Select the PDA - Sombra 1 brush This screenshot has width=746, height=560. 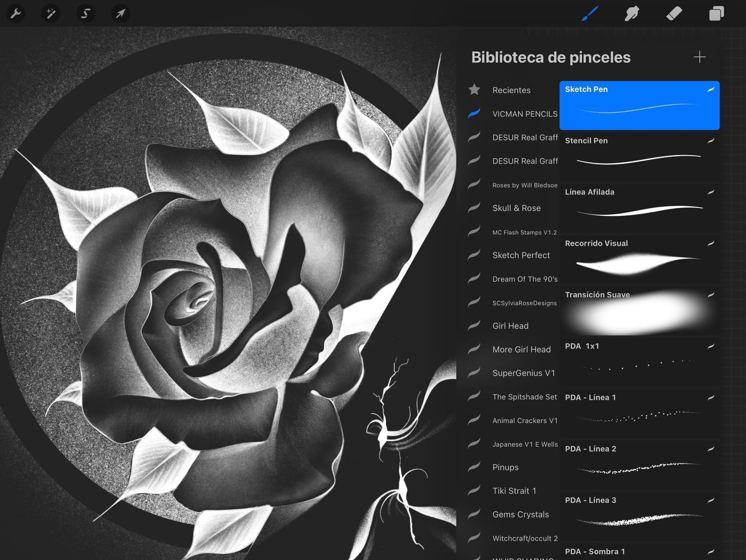640,551
